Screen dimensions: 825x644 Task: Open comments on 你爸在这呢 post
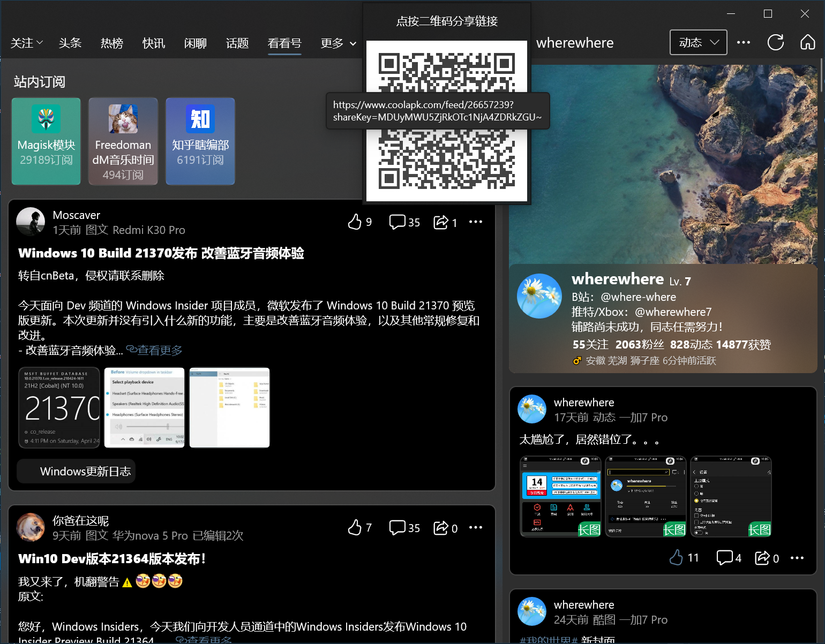coord(404,527)
